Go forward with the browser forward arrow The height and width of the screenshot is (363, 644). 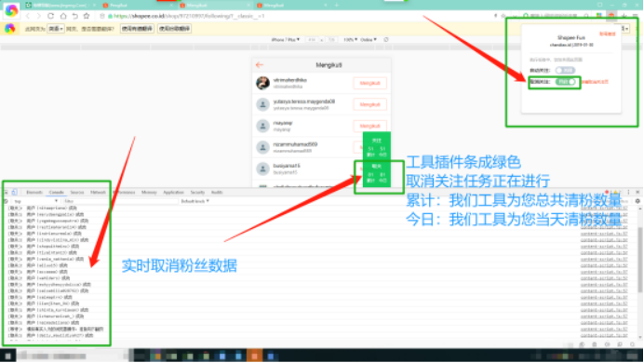point(38,16)
